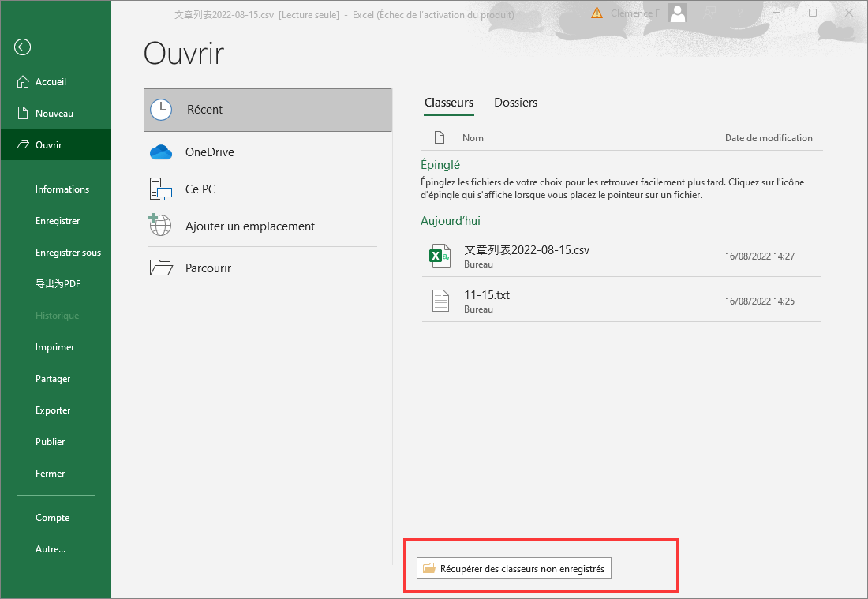Switch to the Dossiers tab

coord(515,103)
